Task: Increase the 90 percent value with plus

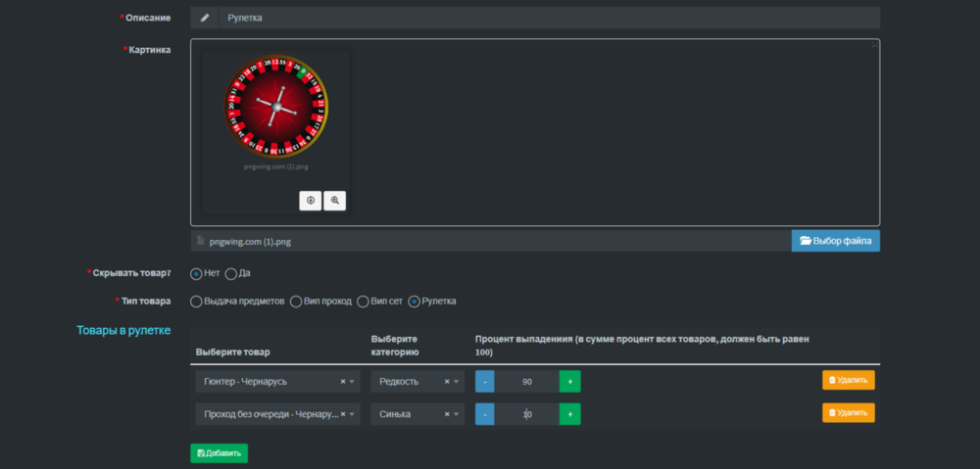Action: coord(570,382)
